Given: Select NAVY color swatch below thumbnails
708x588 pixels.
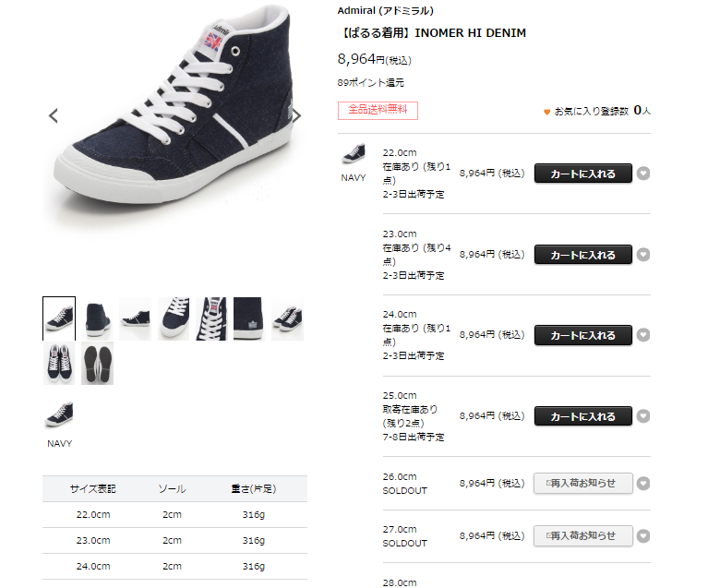Looking at the screenshot, I should coord(59,414).
